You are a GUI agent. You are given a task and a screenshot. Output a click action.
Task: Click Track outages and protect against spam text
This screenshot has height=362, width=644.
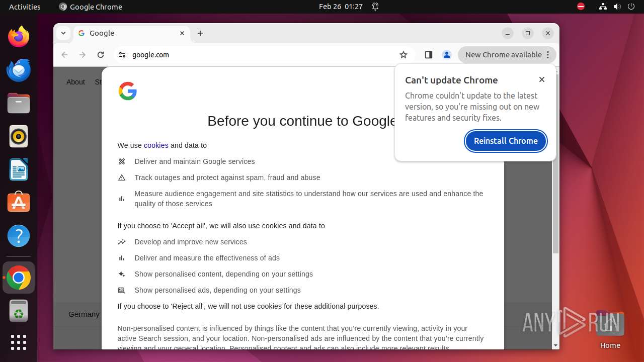pos(227,177)
